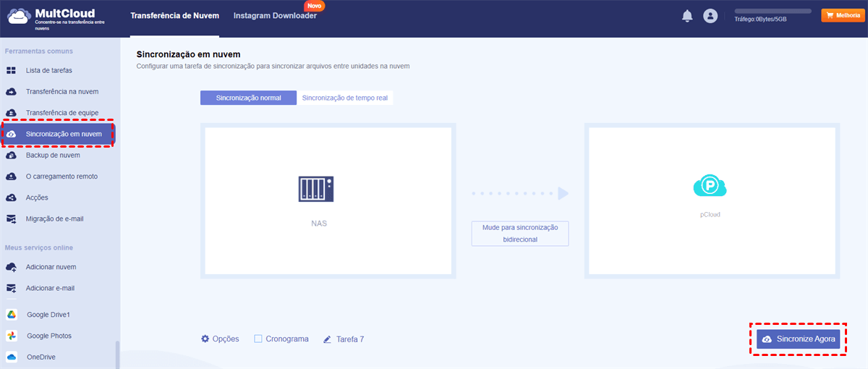The image size is (868, 369).
Task: Click the O carregamento remoto icon
Action: click(x=11, y=176)
